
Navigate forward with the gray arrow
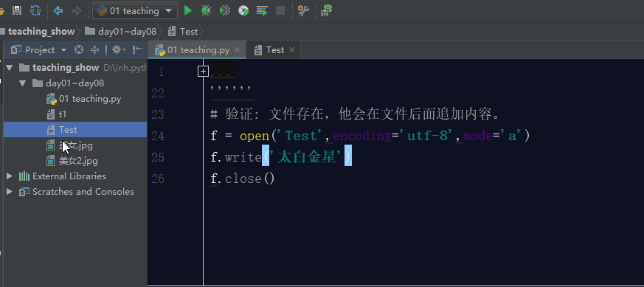click(x=77, y=10)
